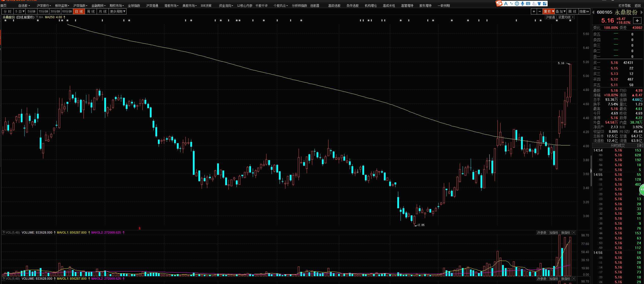Viewport: 644px width, 284px height.
Task: Select the 月线 monthly period
Action: point(103,11)
